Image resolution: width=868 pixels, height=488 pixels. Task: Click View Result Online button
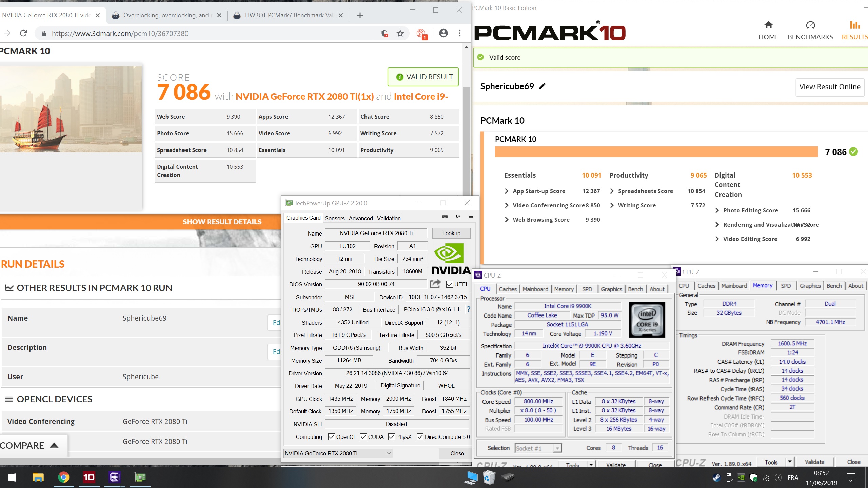coord(830,87)
